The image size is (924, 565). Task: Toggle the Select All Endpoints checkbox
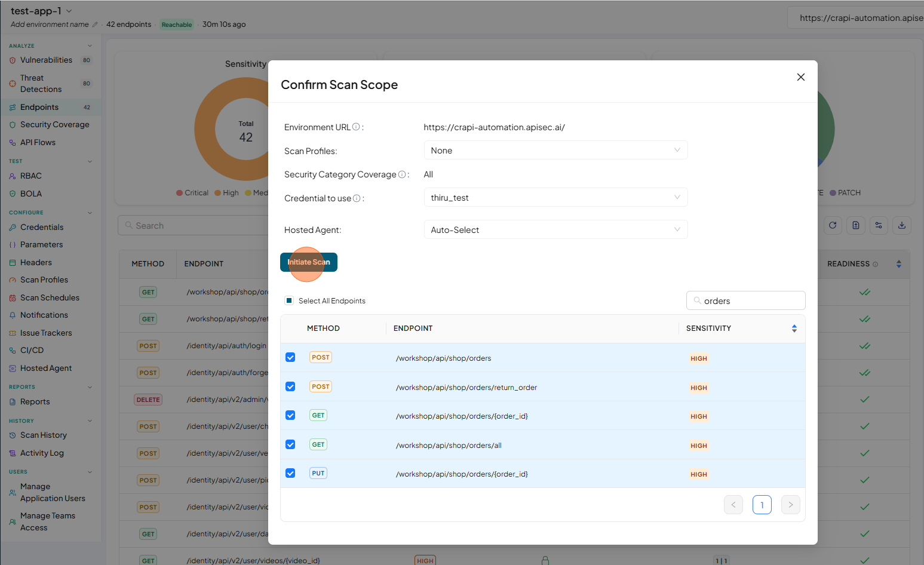[289, 300]
